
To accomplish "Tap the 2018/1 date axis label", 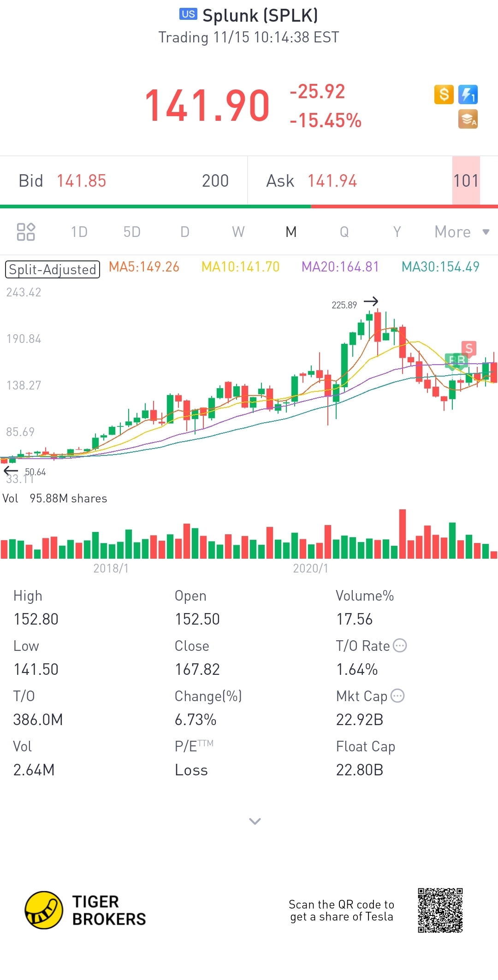I will pyautogui.click(x=111, y=568).
